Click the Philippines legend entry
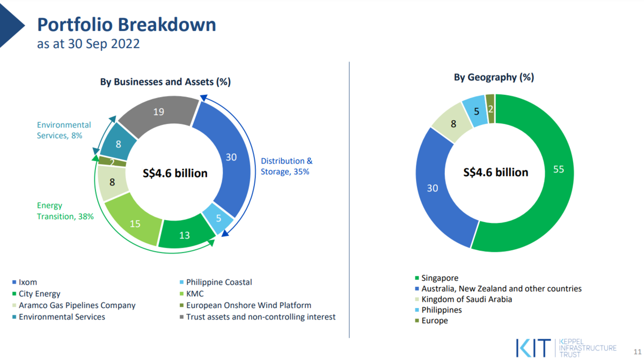This screenshot has height=358, width=644. point(438,310)
